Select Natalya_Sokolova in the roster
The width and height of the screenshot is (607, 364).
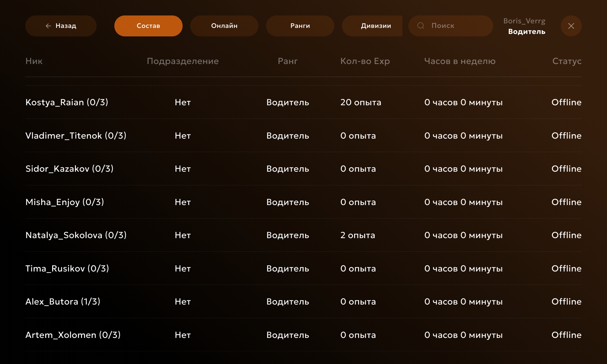[x=76, y=235]
